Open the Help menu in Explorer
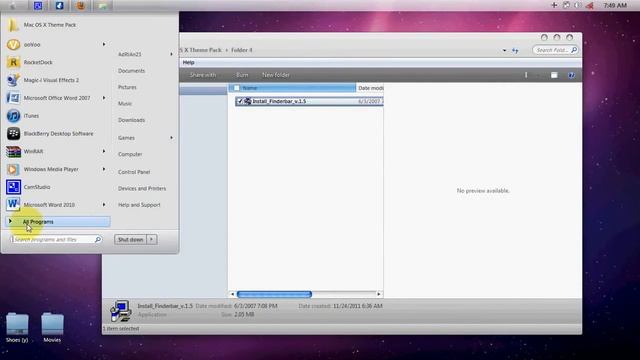Screen dimensions: 640x360 click(189, 62)
